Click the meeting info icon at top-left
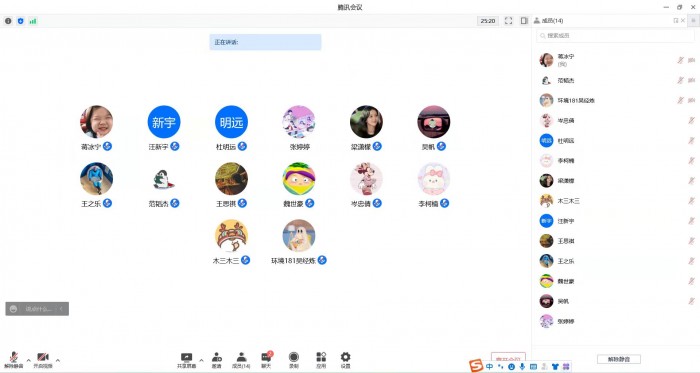 click(8, 21)
